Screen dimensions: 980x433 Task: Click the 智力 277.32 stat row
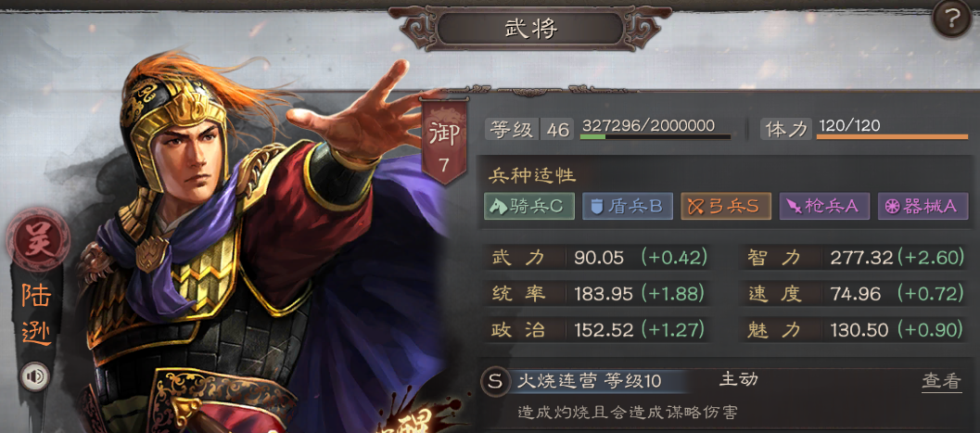855,258
